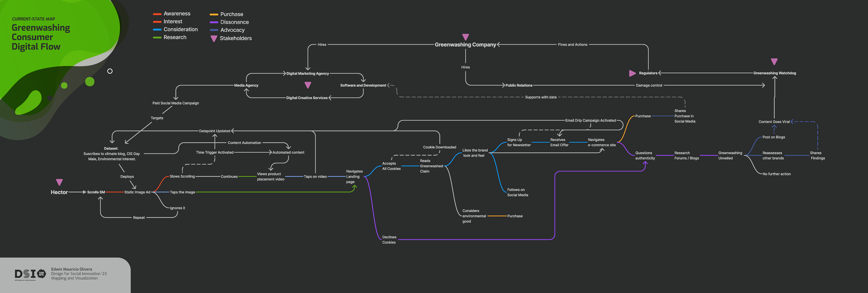This screenshot has width=868, height=293.
Task: Click the pink triangle below Digital Marketing Agency
Action: pos(308,85)
